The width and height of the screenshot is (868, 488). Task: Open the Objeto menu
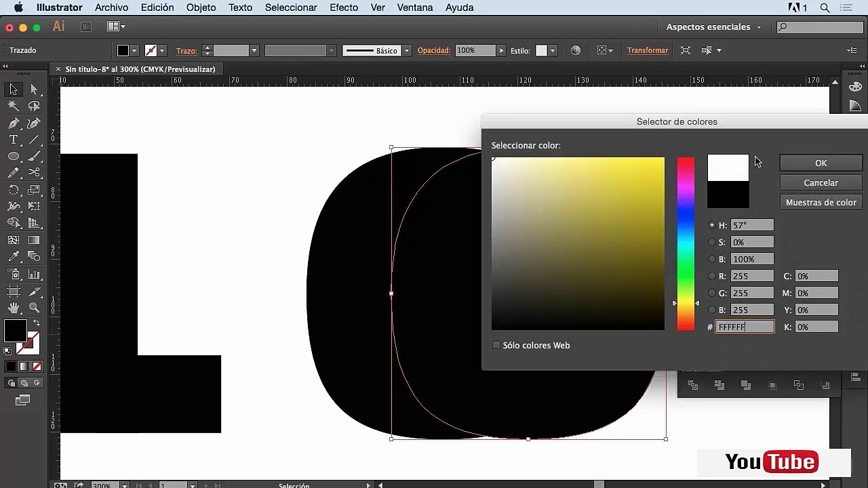201,7
